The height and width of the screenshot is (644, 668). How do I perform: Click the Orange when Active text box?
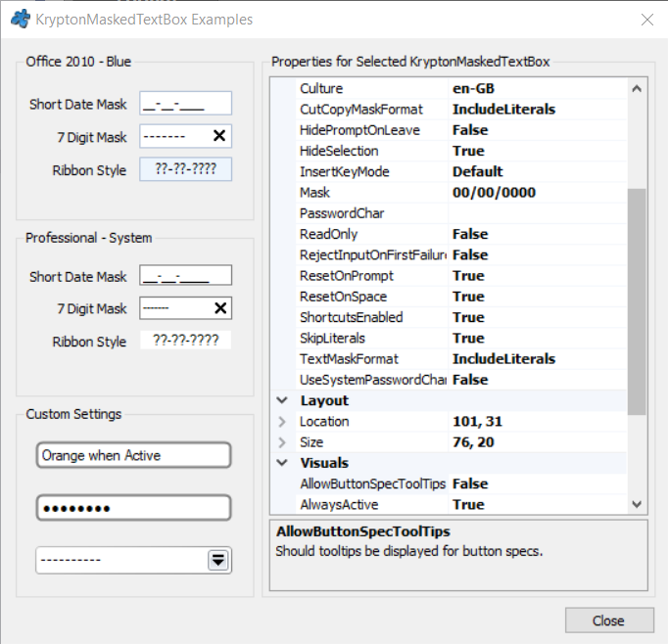point(134,455)
